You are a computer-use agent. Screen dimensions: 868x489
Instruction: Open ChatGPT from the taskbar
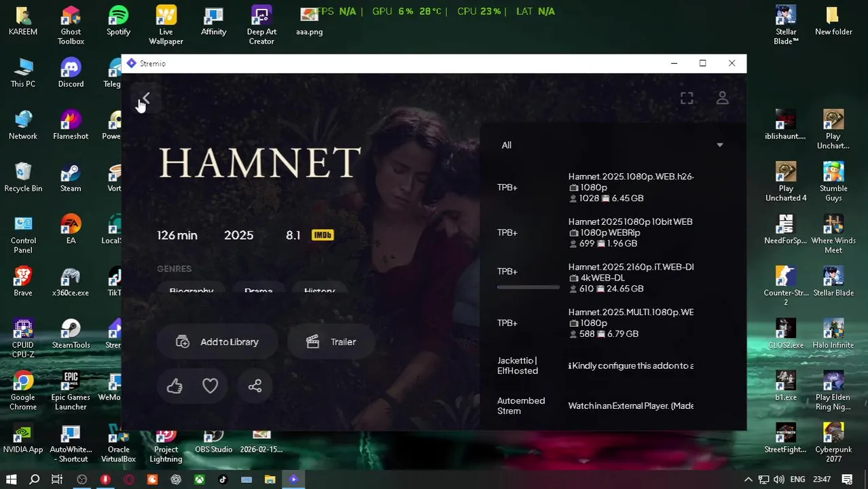176,479
